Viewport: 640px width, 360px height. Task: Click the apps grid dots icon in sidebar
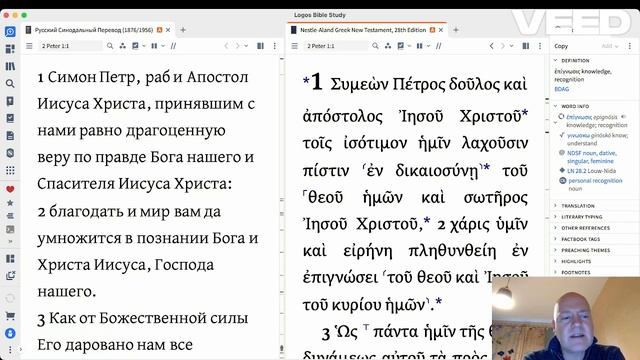[x=10, y=171]
